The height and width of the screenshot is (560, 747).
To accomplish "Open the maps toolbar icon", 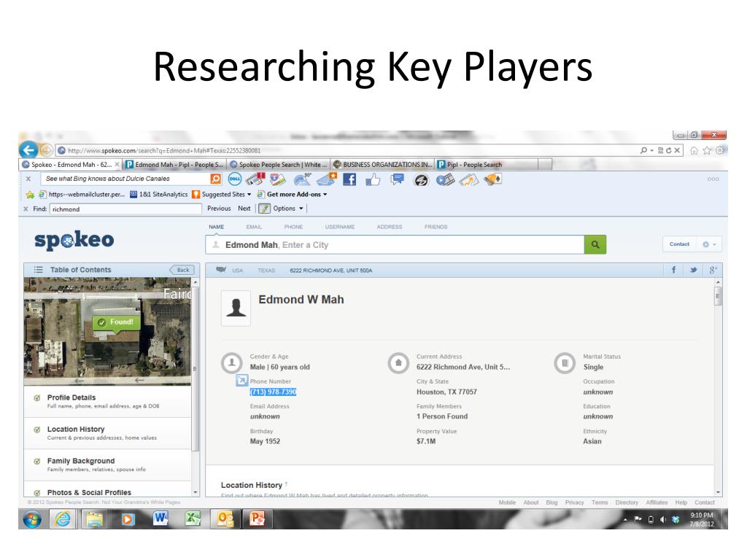I will (x=278, y=179).
